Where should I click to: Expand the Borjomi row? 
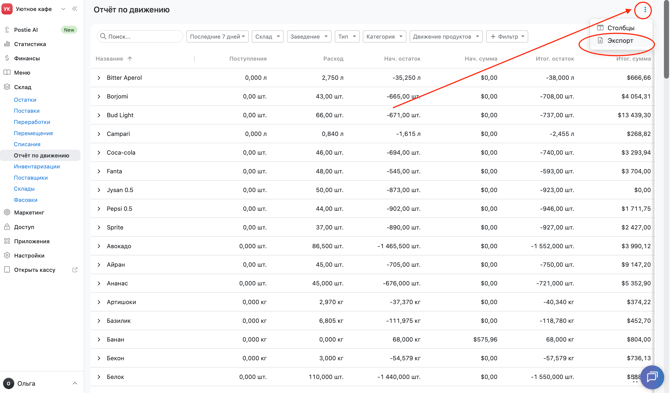point(99,97)
